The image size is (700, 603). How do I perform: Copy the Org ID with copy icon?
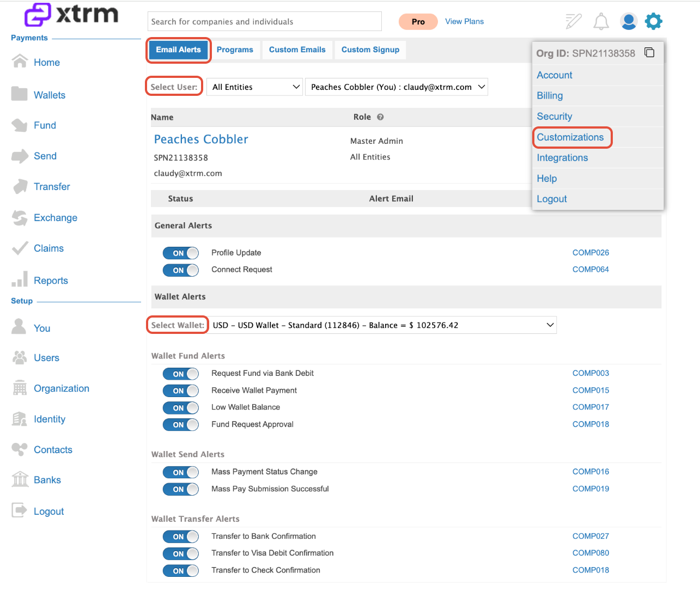tap(649, 52)
